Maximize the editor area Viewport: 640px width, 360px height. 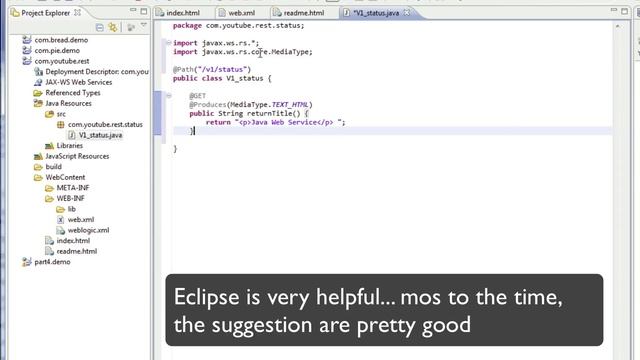pos(624,11)
